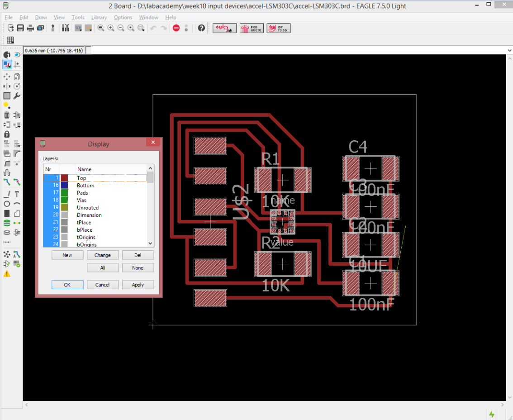Click the Pads layer green color swatch

[64, 193]
